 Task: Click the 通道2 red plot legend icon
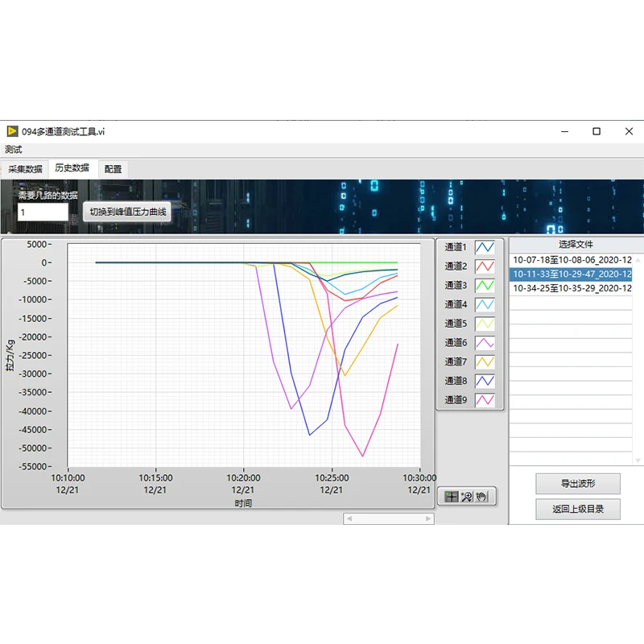click(485, 266)
